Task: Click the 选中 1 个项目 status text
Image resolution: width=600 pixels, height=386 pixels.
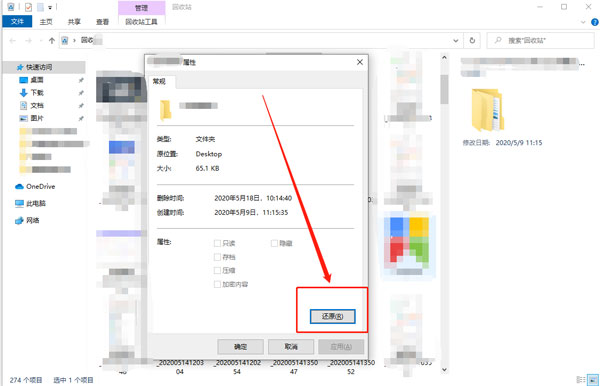Action: (73, 380)
